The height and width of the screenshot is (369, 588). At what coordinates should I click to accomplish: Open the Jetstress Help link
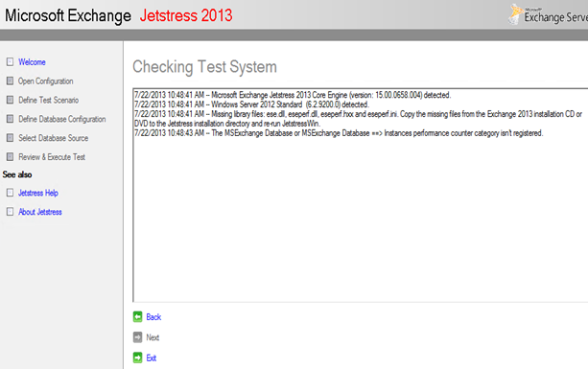click(38, 193)
